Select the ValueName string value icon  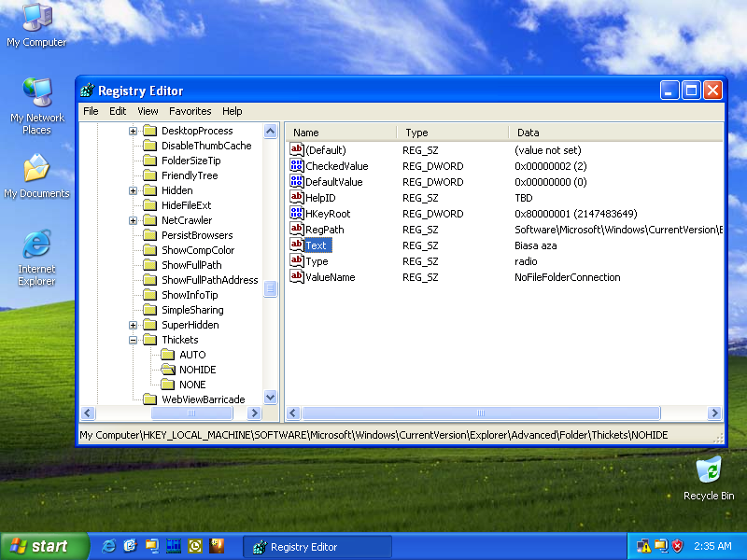point(296,276)
